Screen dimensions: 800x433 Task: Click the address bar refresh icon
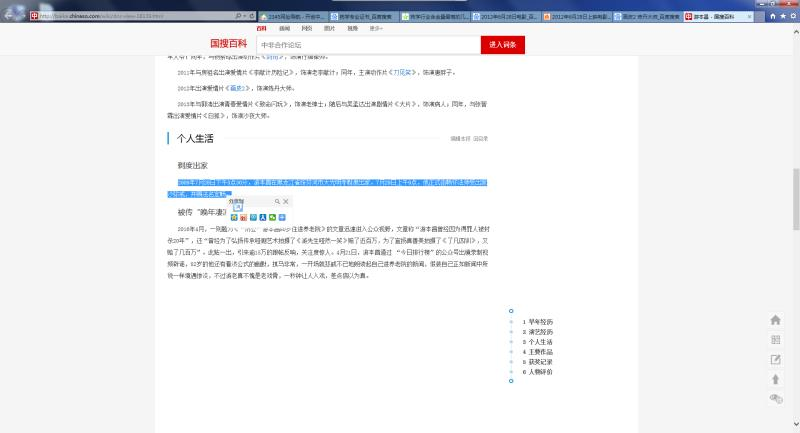[252, 16]
